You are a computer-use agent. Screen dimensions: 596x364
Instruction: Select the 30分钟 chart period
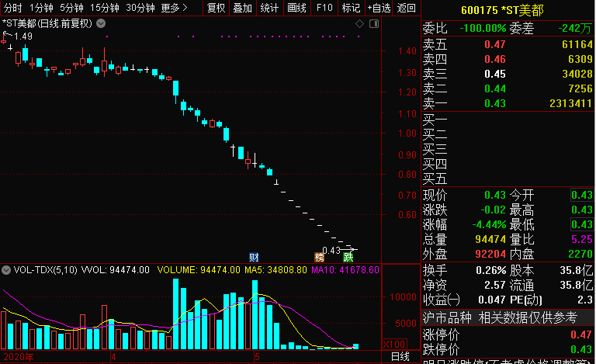tap(140, 8)
